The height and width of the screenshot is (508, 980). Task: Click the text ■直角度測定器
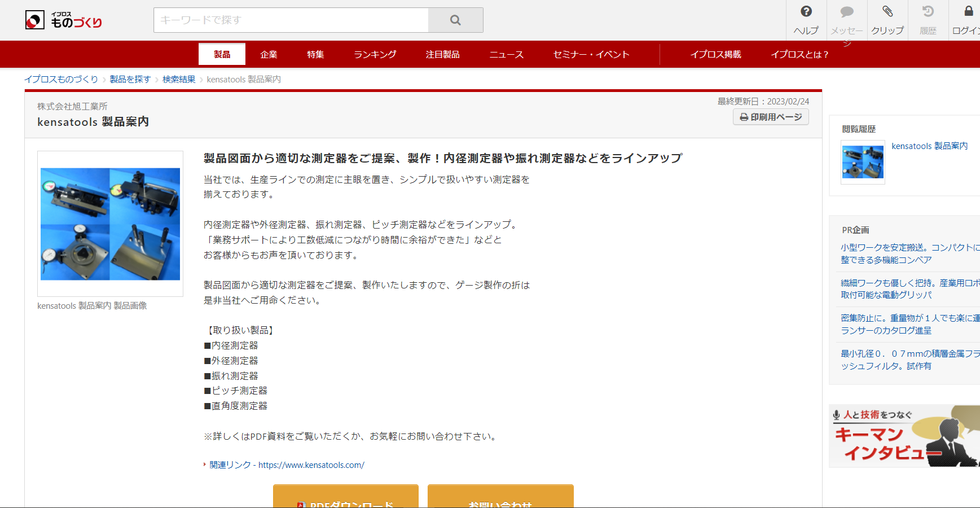click(x=236, y=406)
